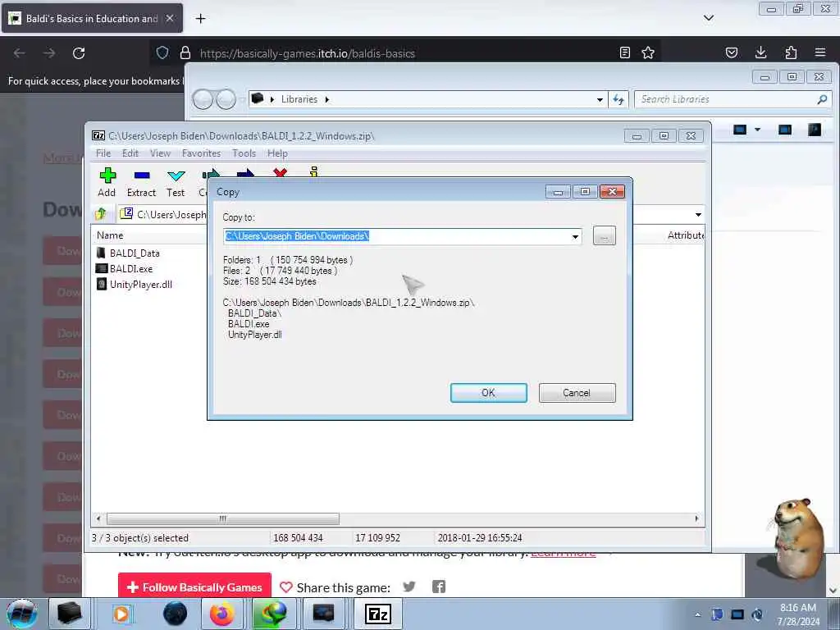Viewport: 840px width, 630px height.
Task: Click the volume icon in system tray
Action: [757, 614]
